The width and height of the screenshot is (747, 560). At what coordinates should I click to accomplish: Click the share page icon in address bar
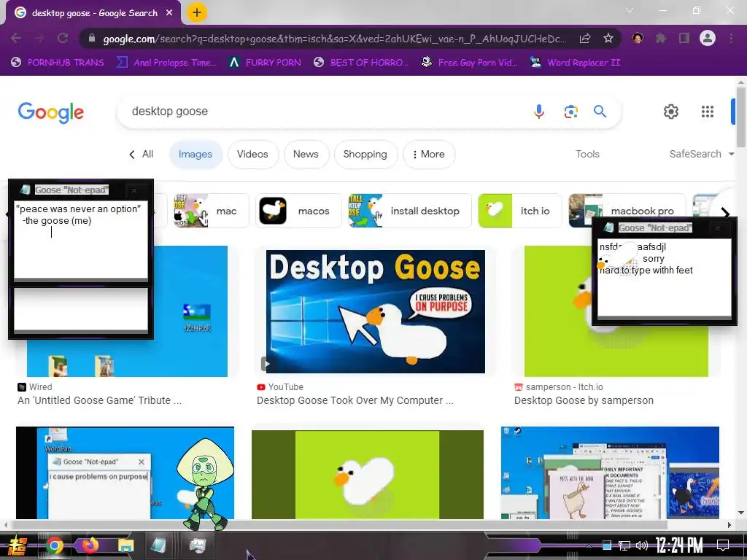585,39
